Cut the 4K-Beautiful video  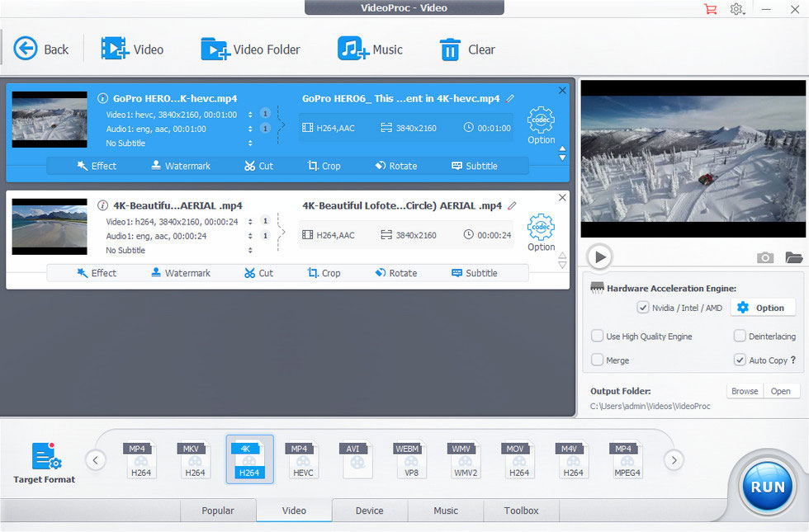pos(258,273)
